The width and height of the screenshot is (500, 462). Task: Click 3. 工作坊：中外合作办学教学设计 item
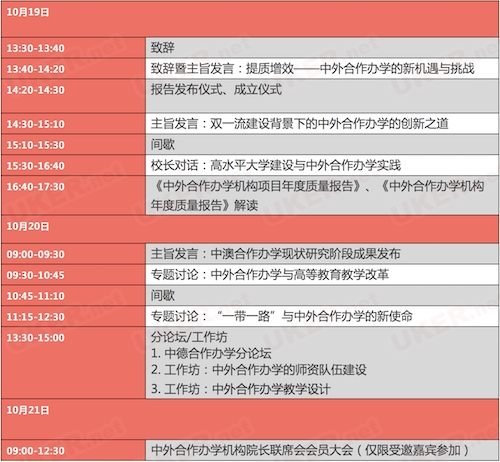point(241,389)
